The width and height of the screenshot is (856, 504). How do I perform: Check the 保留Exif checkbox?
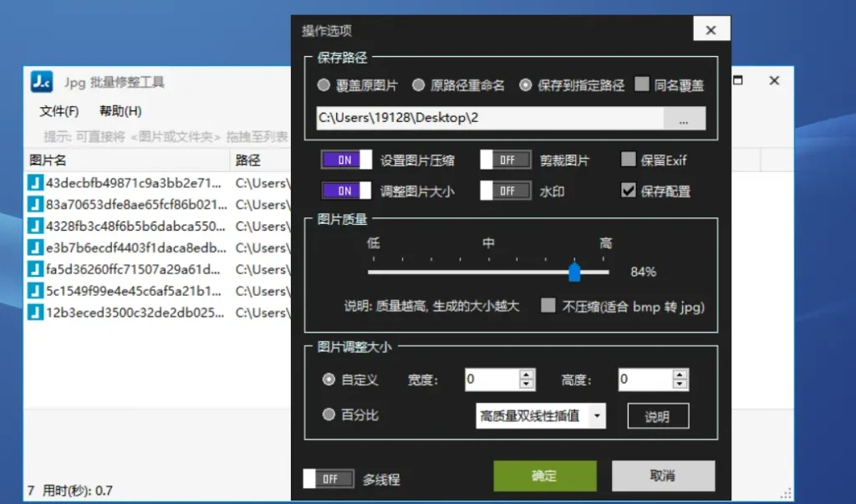[x=629, y=160]
